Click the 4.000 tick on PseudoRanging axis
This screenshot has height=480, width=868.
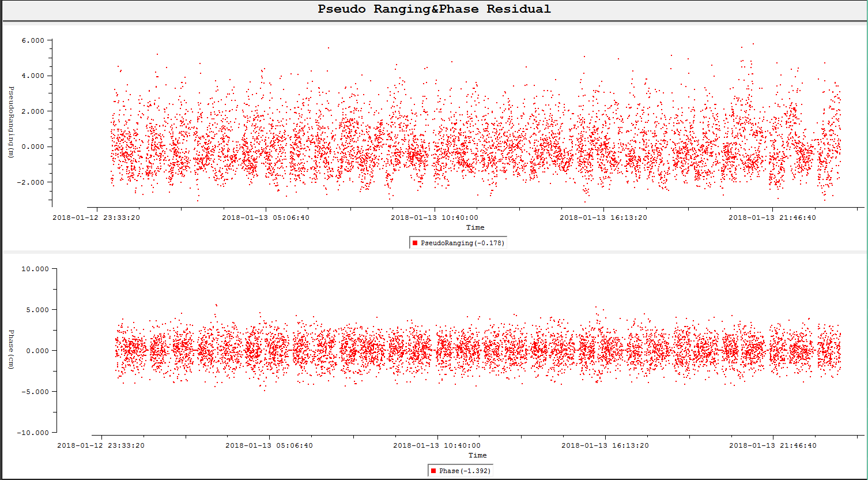33,76
